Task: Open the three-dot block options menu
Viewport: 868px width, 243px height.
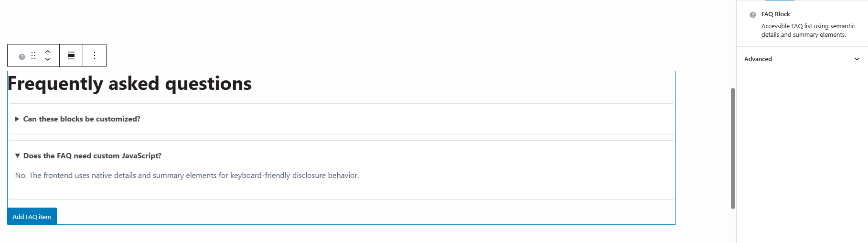Action: (x=95, y=55)
